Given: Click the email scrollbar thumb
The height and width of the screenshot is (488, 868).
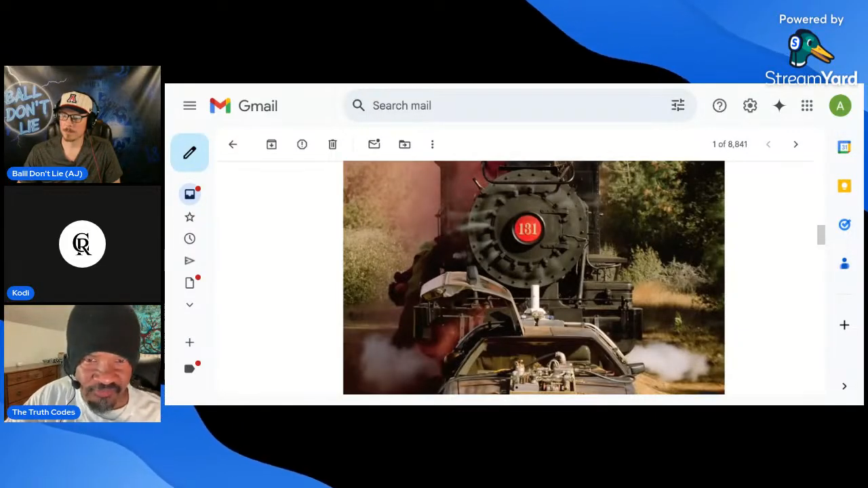Looking at the screenshot, I should tap(821, 235).
